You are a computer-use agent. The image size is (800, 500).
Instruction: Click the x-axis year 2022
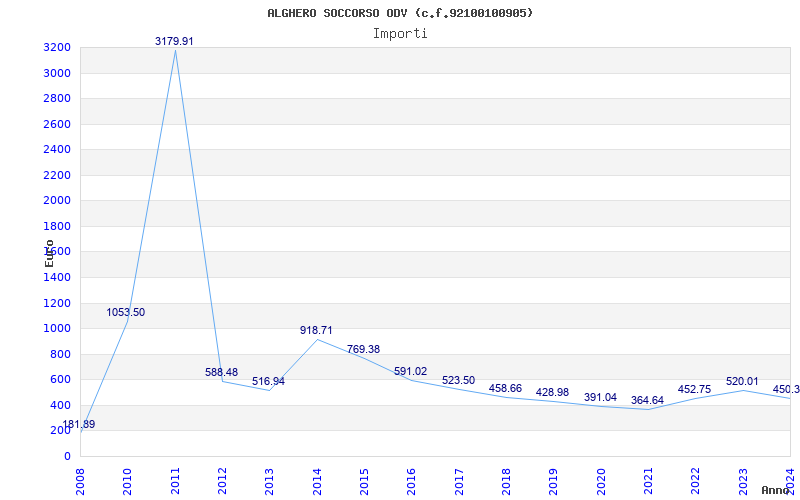pos(695,482)
